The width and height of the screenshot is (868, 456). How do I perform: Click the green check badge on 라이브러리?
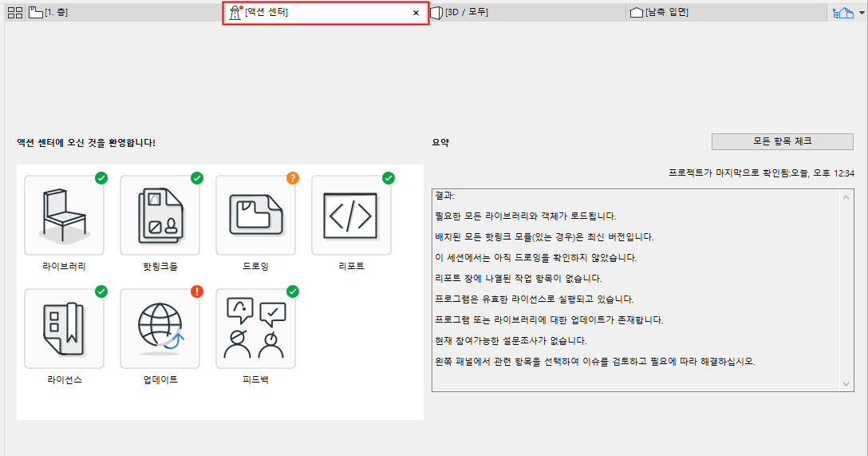[x=101, y=178]
